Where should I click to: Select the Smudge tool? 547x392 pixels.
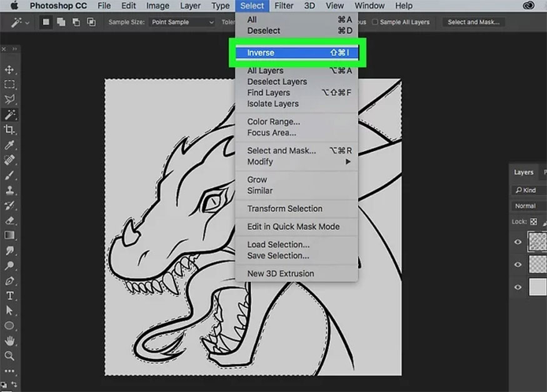9,251
